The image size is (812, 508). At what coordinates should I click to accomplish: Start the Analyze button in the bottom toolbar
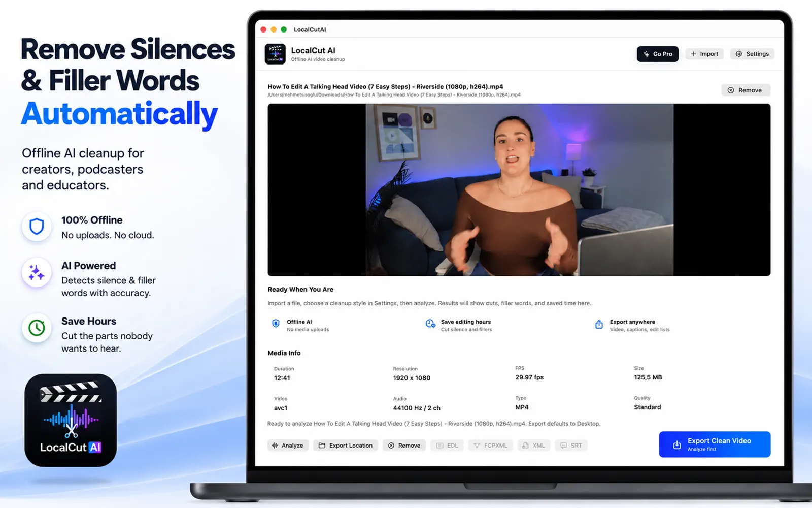(288, 446)
